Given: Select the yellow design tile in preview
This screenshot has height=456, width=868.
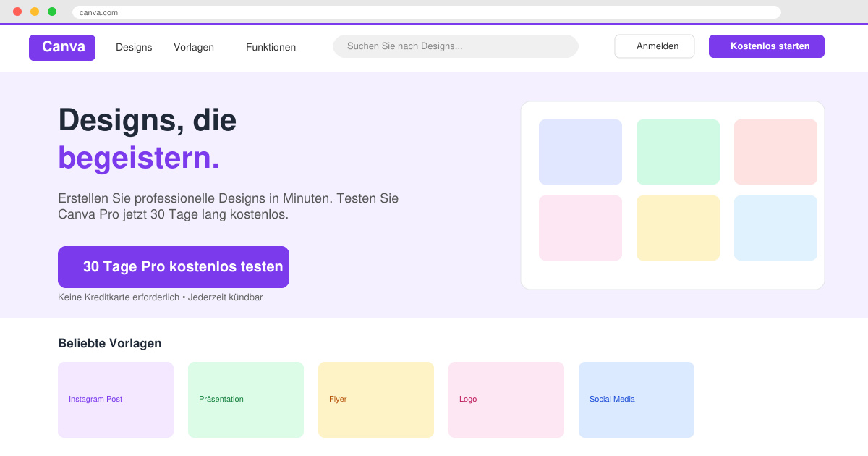Looking at the screenshot, I should [x=678, y=228].
